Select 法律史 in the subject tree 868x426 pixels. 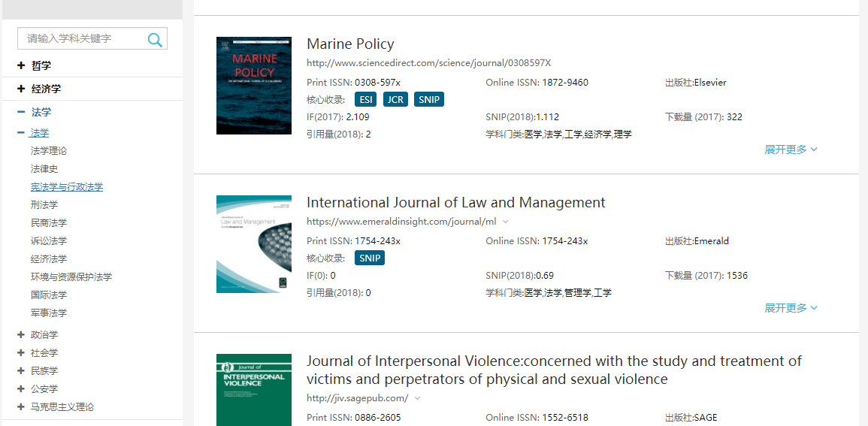(44, 169)
